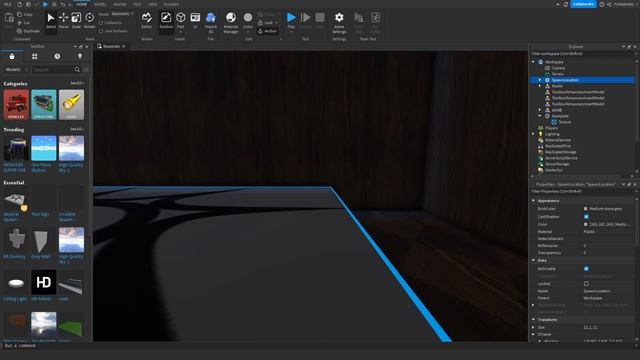Toggle the CastShadow checkbox
This screenshot has height=360, width=640.
point(586,216)
